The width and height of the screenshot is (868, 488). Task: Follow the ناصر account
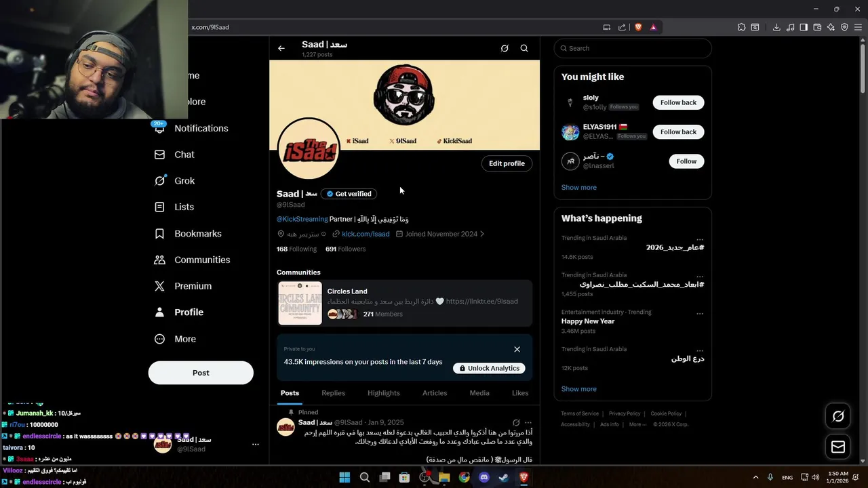pos(686,161)
